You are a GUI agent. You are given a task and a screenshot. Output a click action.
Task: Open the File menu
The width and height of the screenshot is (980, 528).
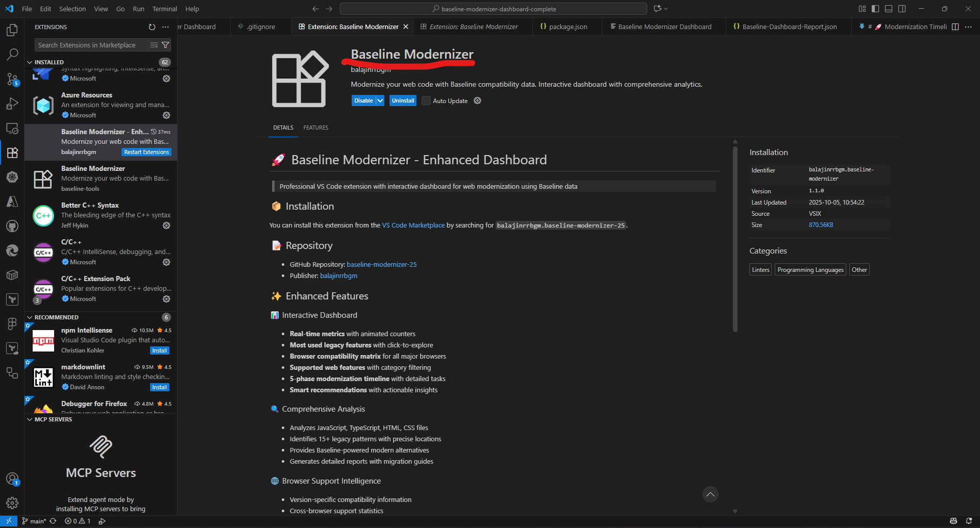[x=27, y=9]
